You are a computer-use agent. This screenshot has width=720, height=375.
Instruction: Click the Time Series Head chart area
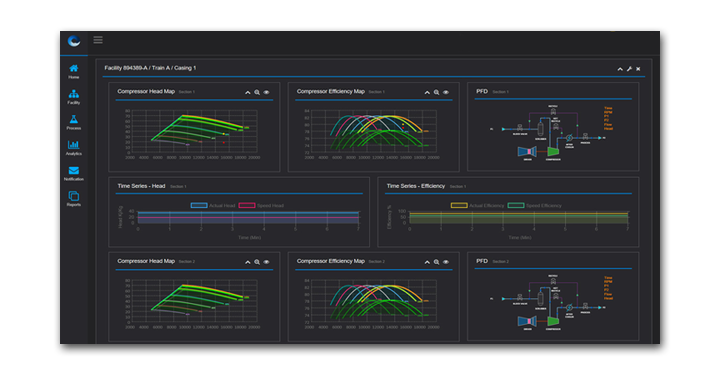(248, 218)
